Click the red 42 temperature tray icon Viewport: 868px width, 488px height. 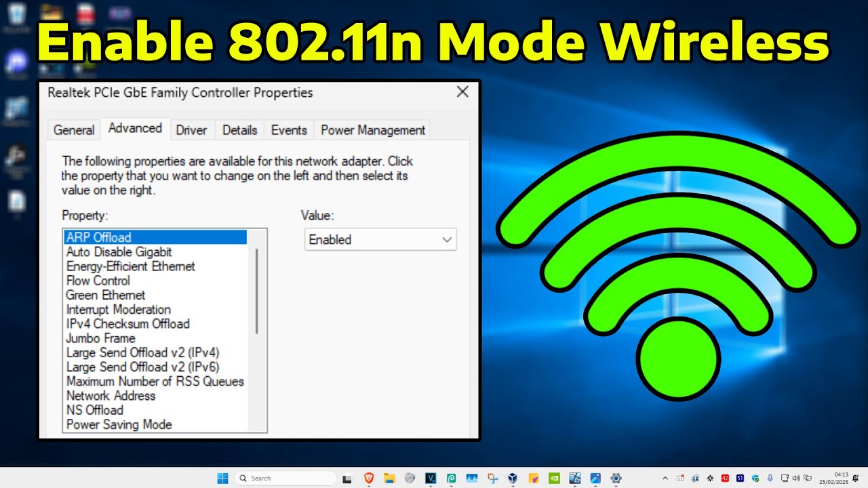(x=725, y=478)
